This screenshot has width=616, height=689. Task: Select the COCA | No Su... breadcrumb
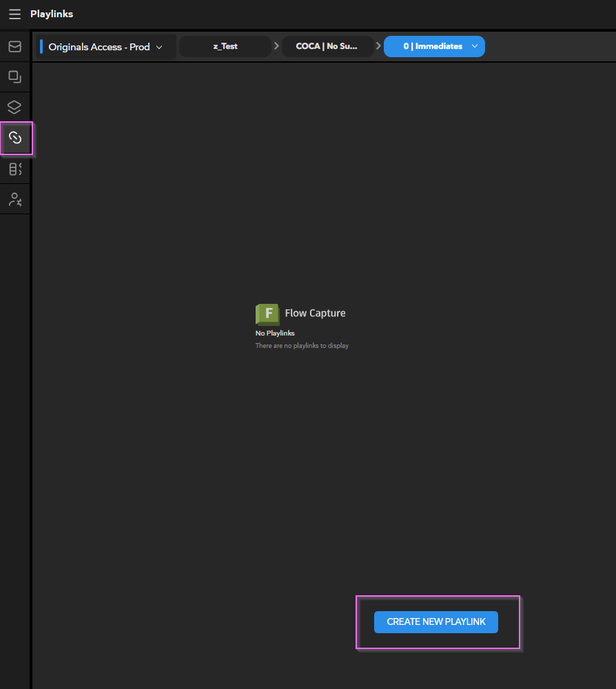(x=327, y=46)
